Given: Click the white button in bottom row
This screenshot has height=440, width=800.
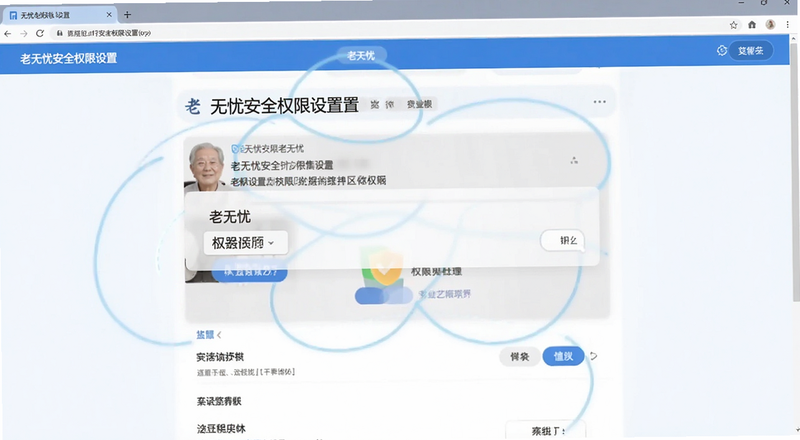Looking at the screenshot, I should point(545,430).
